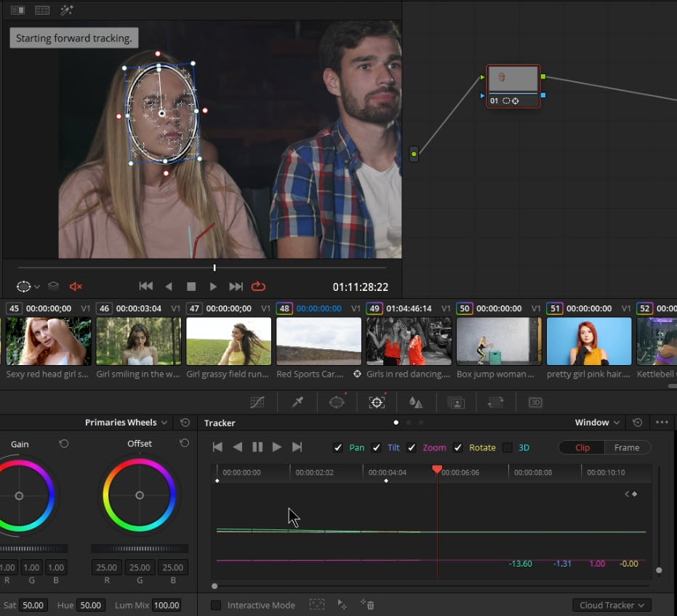Switch to Frame tracking mode
677x616 pixels.
pyautogui.click(x=627, y=448)
